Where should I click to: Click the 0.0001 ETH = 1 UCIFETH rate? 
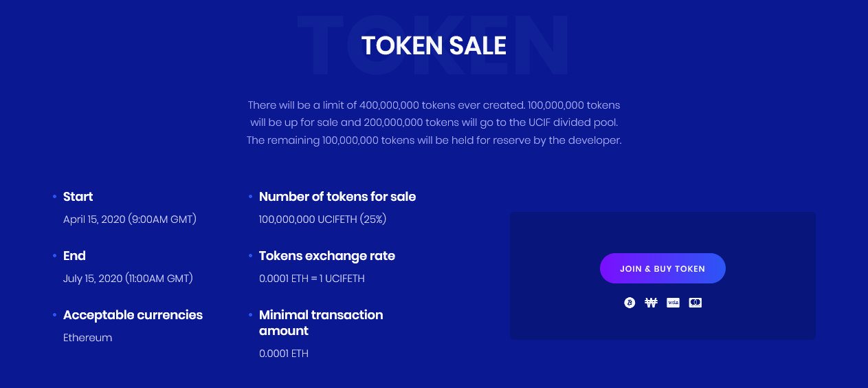[x=311, y=279]
